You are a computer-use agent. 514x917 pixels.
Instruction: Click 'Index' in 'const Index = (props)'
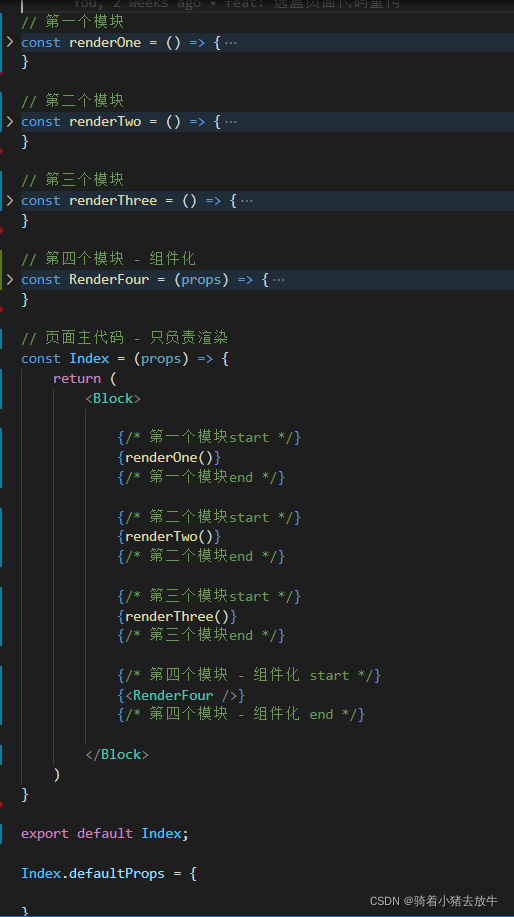point(89,358)
